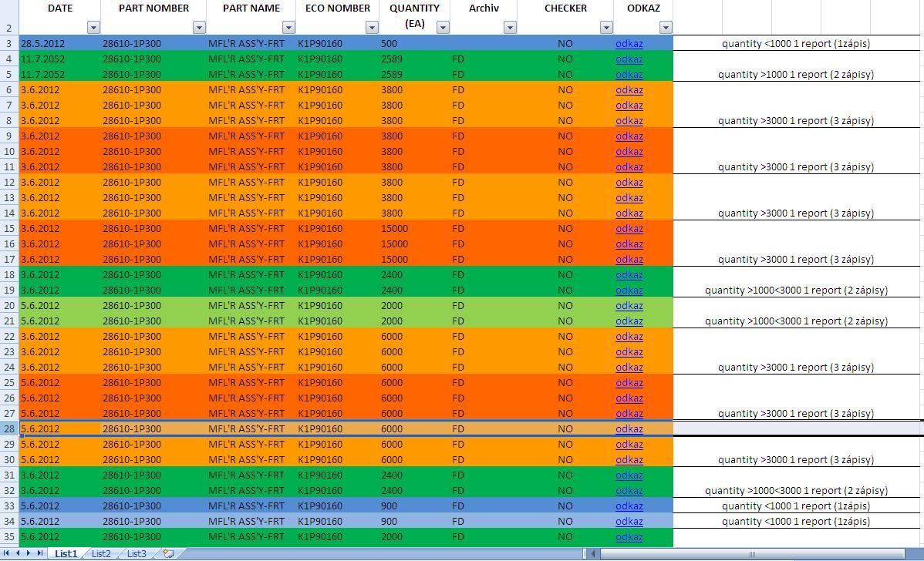Click the tab split handle beside scrollbar

(x=585, y=553)
